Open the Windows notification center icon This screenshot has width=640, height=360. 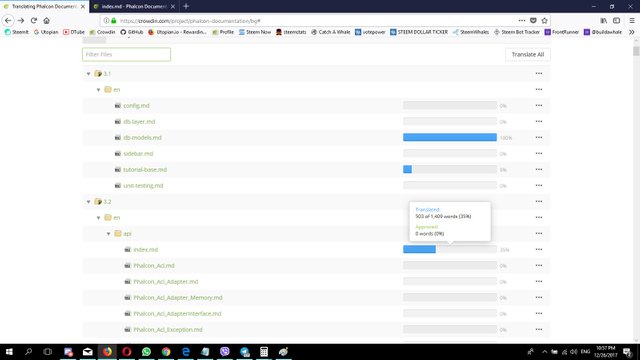[x=627, y=352]
